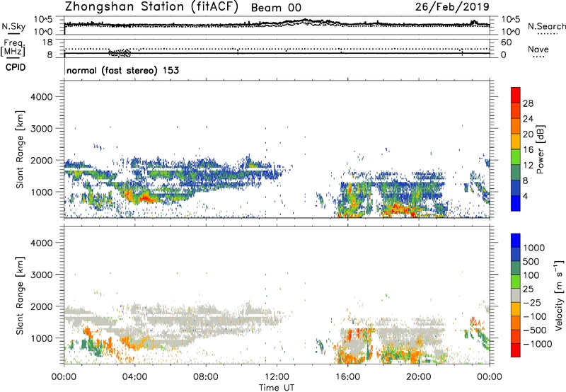Click the '18' tick on frequency axis
This screenshot has height=392, width=566.
click(47, 42)
